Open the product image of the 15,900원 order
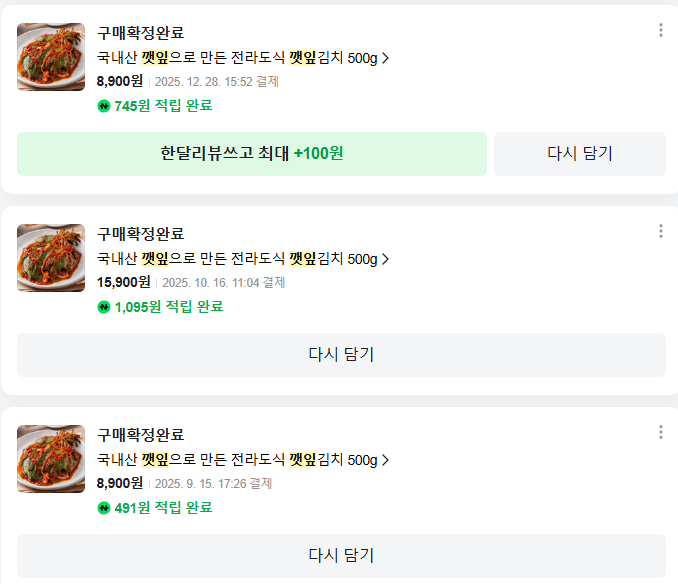 51,258
